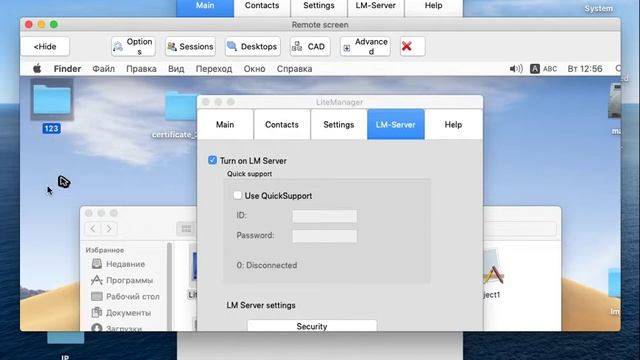
Task: Click the red X disconnect button
Action: [412, 47]
